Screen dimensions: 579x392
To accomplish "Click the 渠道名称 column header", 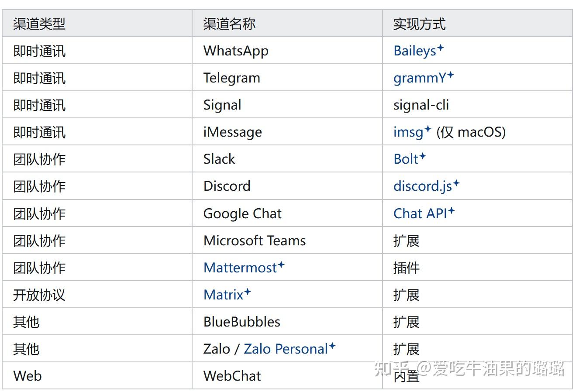I will (229, 24).
